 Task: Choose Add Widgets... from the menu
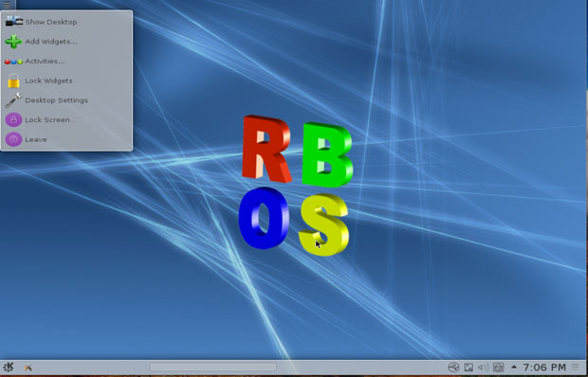pos(66,42)
